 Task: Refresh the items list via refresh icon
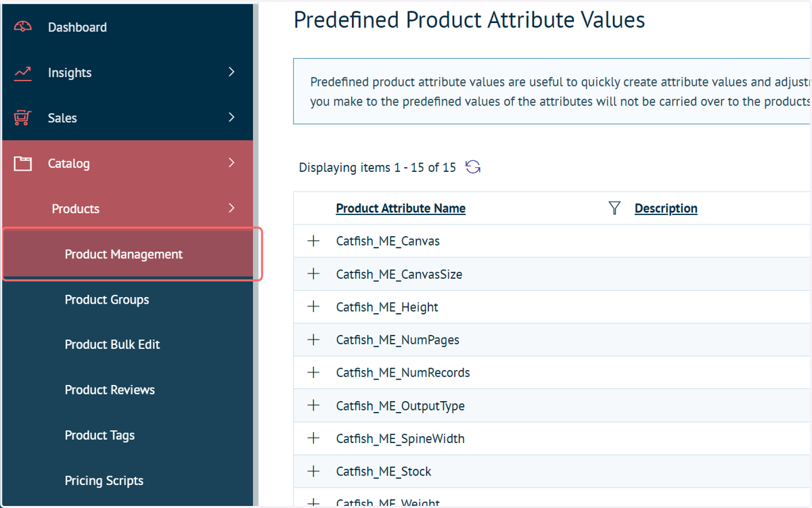pos(473,167)
